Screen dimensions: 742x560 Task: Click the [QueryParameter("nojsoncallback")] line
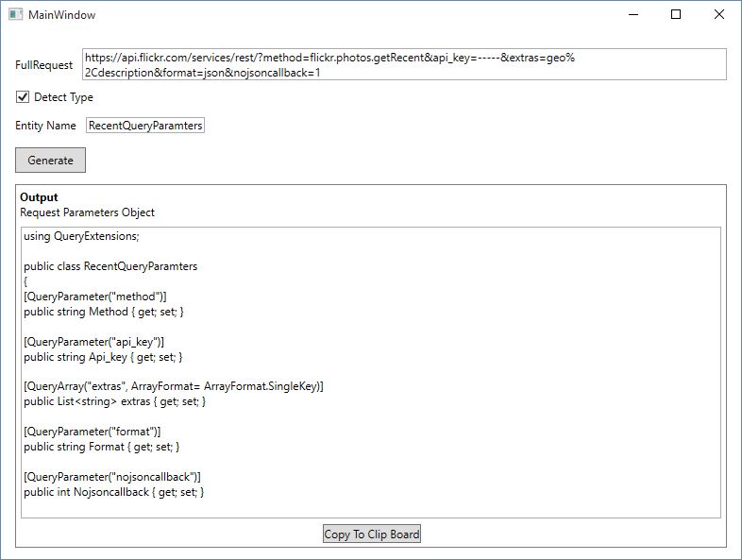(x=112, y=477)
